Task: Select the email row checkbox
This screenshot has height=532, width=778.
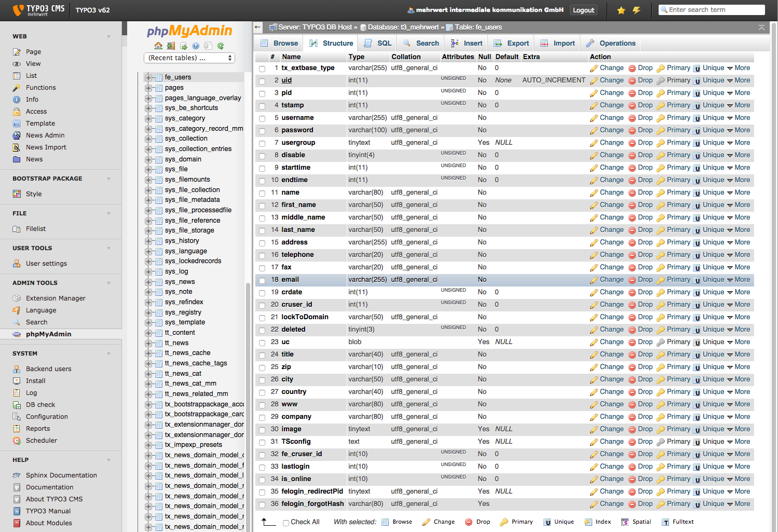Action: tap(262, 280)
